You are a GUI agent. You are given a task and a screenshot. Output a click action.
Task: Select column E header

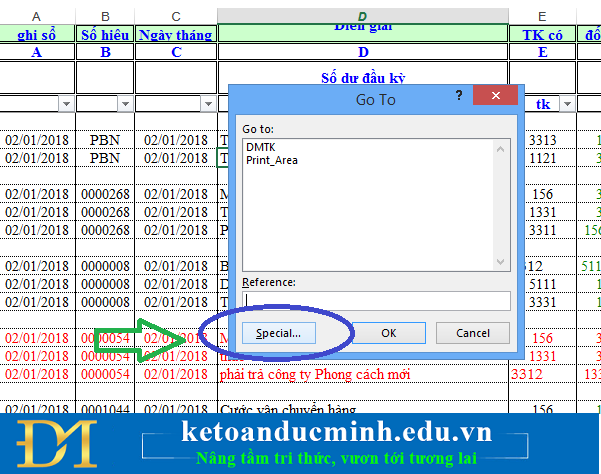(542, 16)
